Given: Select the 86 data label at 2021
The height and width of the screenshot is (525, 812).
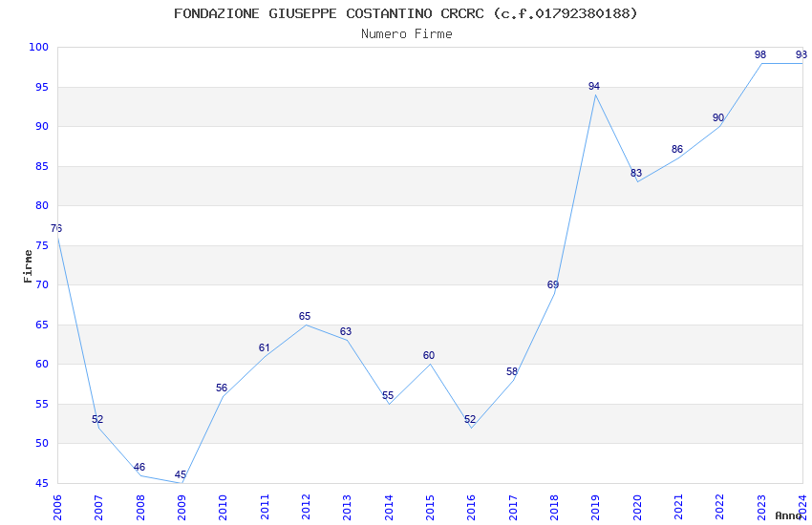Looking at the screenshot, I should tap(677, 150).
